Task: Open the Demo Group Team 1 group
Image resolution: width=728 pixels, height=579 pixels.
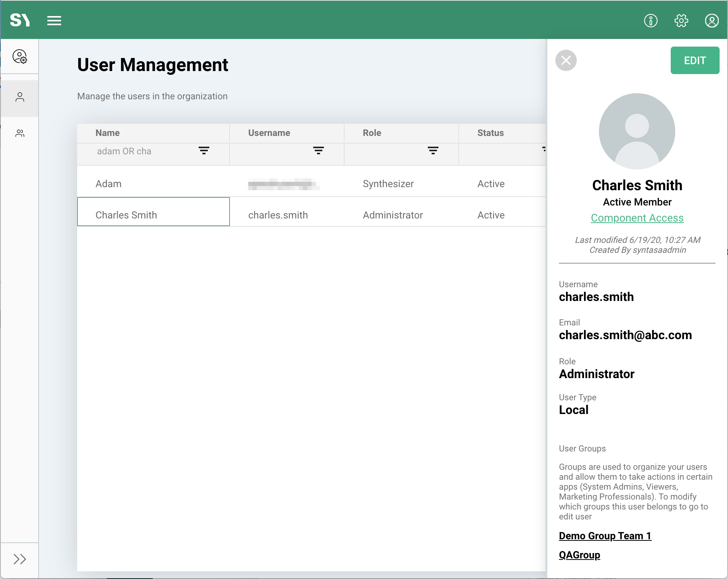Action: [605, 535]
